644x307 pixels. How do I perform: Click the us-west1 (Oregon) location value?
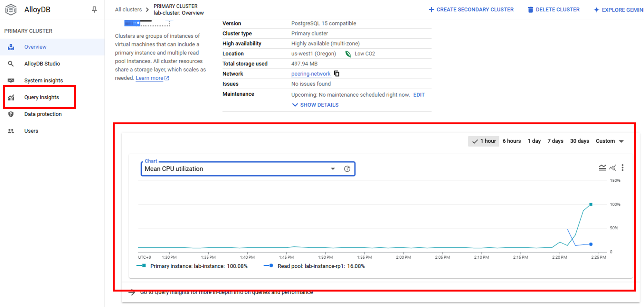314,54
